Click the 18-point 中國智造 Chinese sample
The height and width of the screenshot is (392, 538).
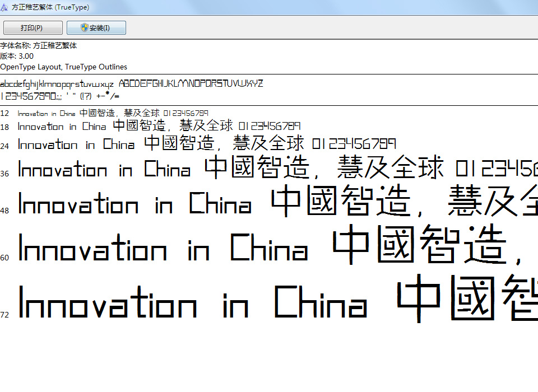[x=140, y=125]
